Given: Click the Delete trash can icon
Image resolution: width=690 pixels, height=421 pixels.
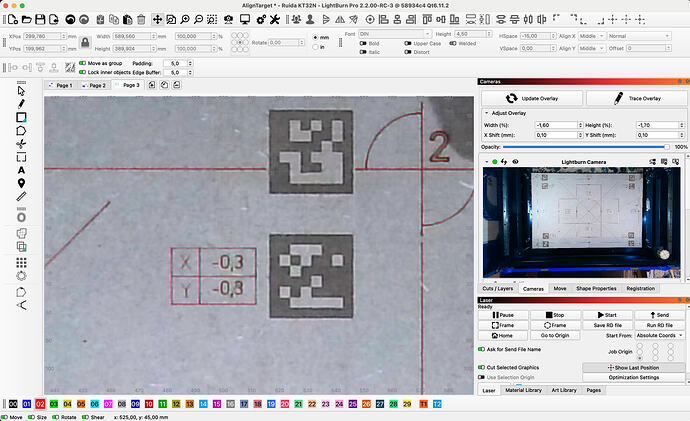Looking at the screenshot, I should [141, 19].
